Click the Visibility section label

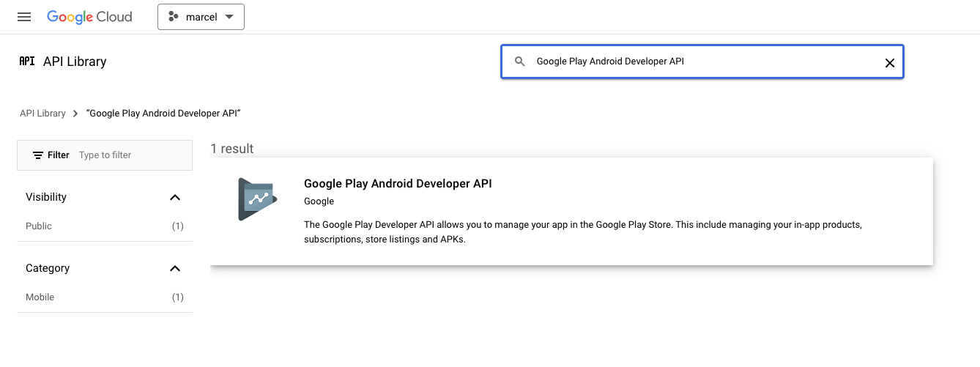click(46, 197)
